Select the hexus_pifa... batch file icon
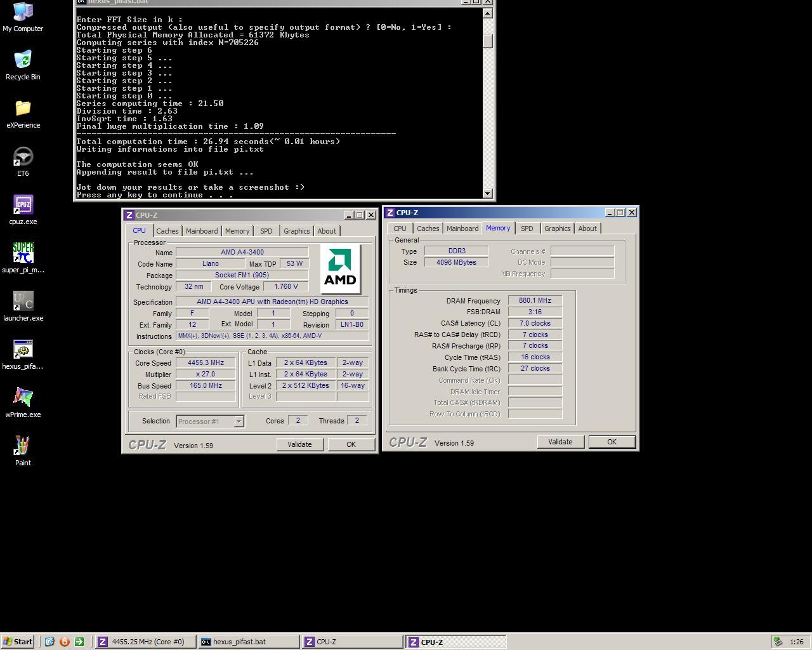812x650 pixels. [x=23, y=355]
